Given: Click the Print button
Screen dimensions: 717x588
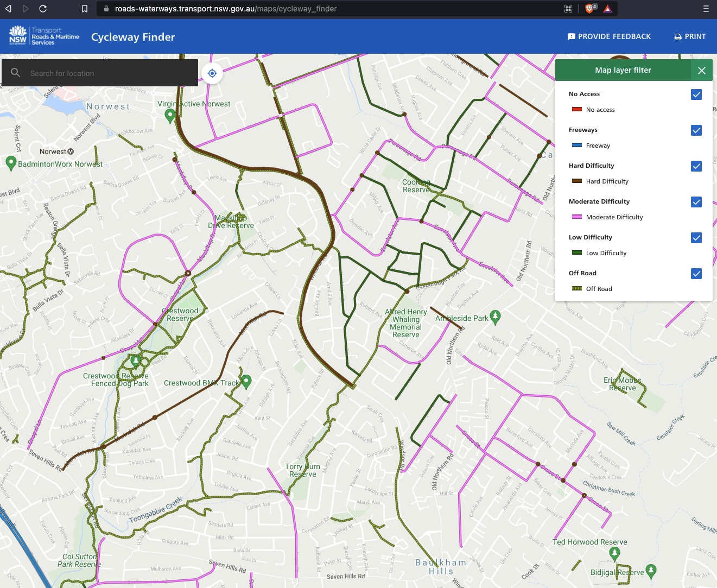Looking at the screenshot, I should pyautogui.click(x=690, y=36).
